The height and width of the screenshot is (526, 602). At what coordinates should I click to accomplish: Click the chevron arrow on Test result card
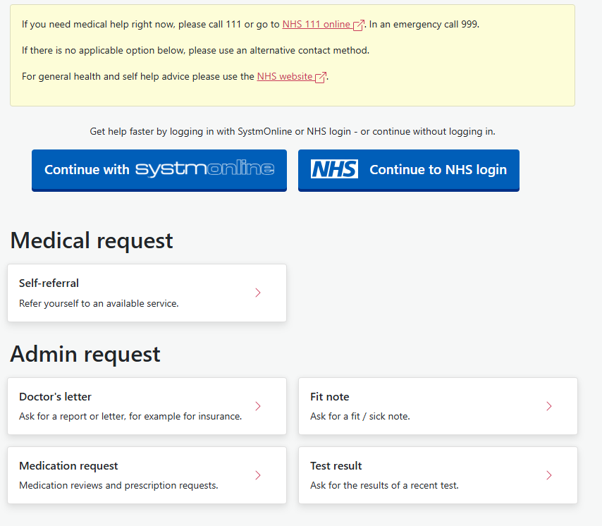tap(549, 475)
